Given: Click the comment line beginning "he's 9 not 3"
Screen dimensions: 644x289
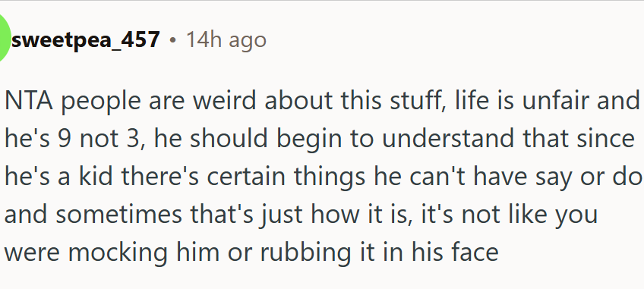Looking at the screenshot, I should [320, 140].
